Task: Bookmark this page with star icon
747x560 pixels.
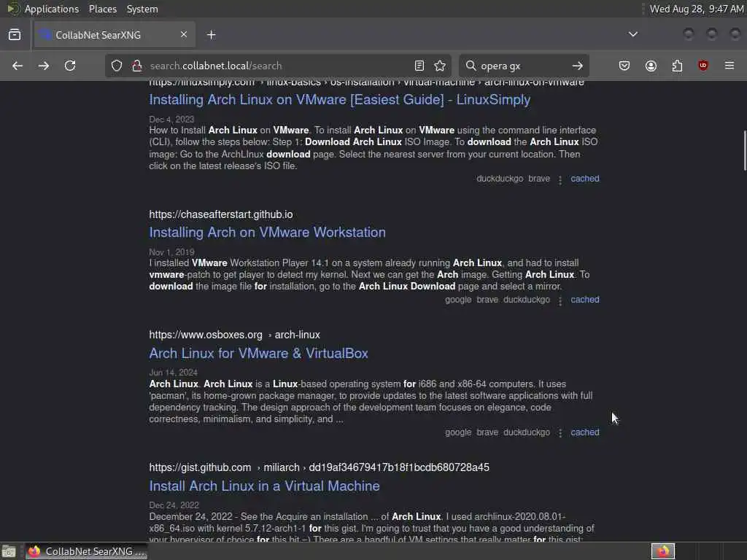Action: coord(440,66)
